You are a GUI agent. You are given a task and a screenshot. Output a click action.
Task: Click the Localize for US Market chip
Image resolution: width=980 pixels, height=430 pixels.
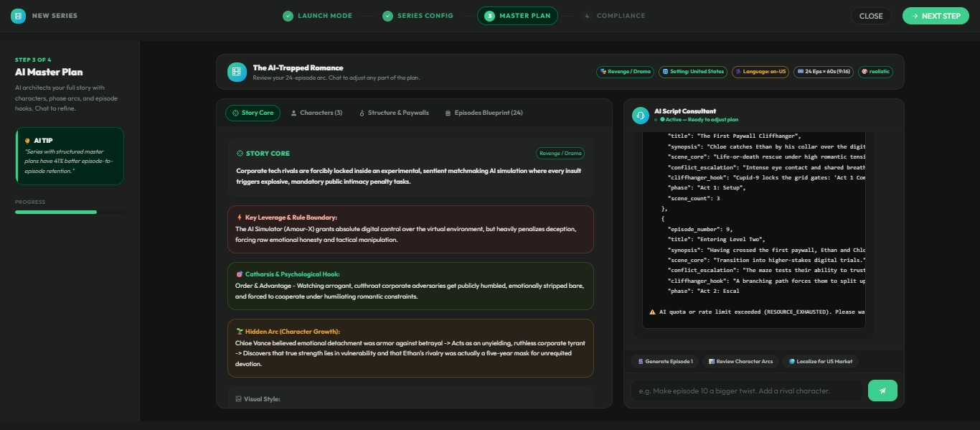click(821, 361)
